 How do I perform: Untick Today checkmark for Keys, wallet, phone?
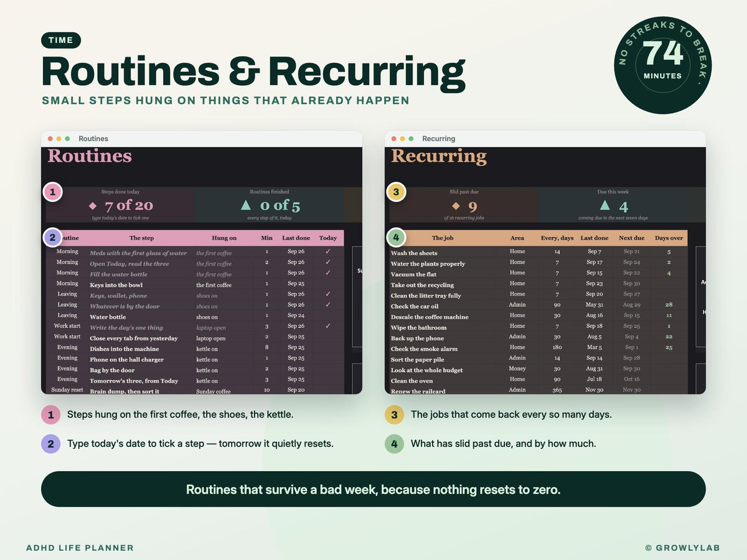327,294
